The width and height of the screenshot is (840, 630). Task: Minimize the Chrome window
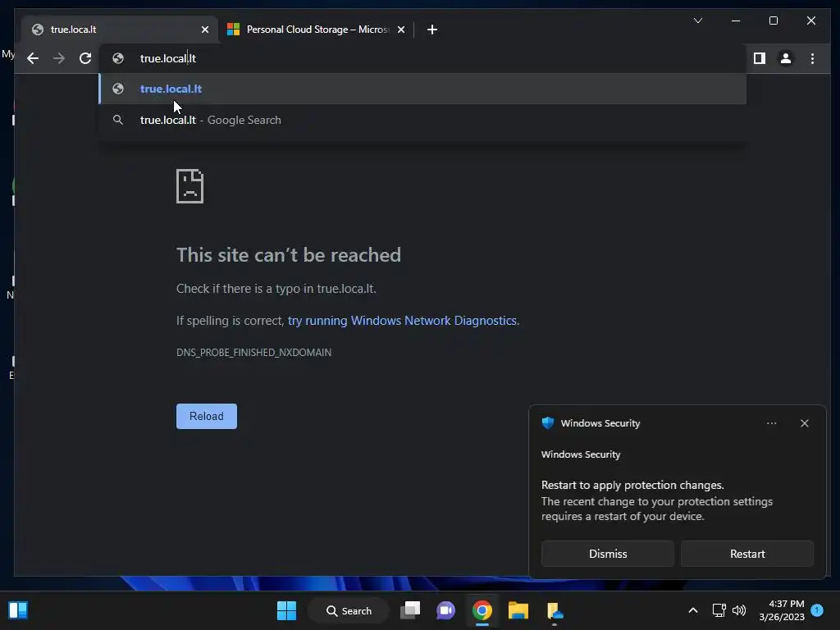point(736,21)
